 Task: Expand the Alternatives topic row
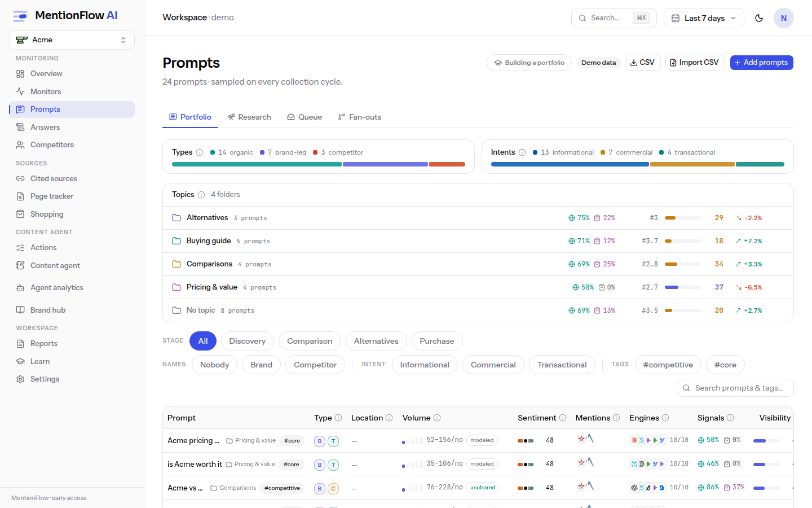point(478,218)
